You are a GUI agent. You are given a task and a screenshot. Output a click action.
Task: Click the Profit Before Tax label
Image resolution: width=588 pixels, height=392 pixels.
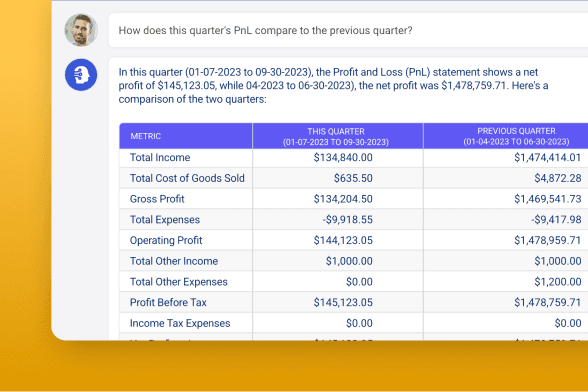click(168, 302)
